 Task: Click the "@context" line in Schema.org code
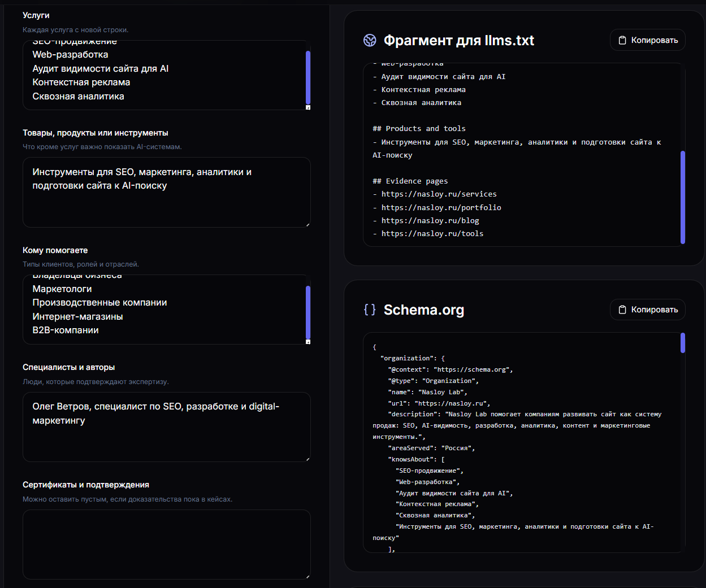pos(450,369)
